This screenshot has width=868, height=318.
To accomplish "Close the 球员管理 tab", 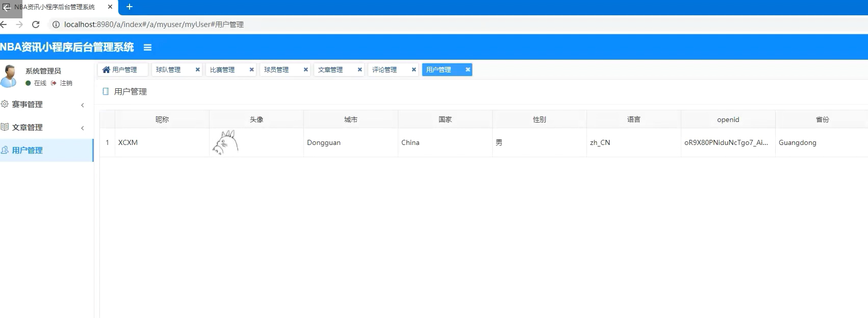I will pos(305,69).
